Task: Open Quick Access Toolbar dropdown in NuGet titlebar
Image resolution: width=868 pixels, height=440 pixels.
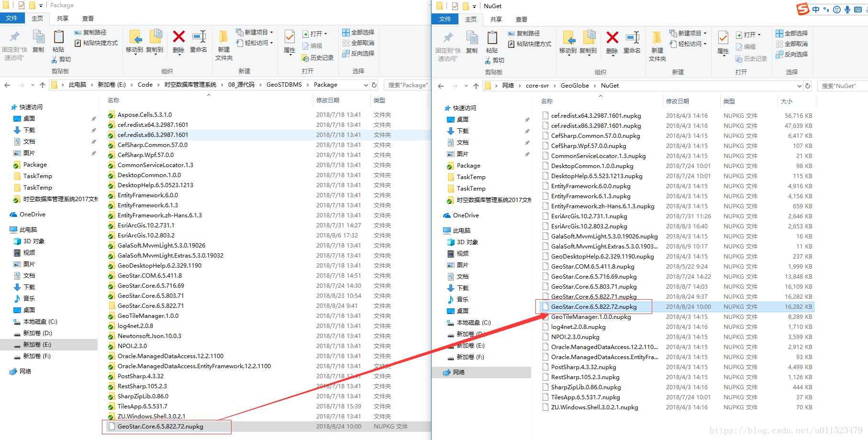Action: tap(475, 6)
